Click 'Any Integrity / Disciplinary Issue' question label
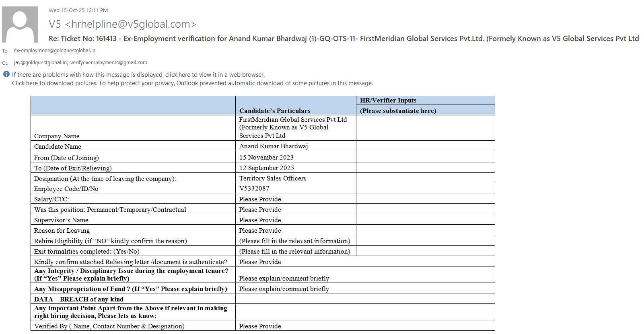This screenshot has height=334, width=644. (x=131, y=275)
